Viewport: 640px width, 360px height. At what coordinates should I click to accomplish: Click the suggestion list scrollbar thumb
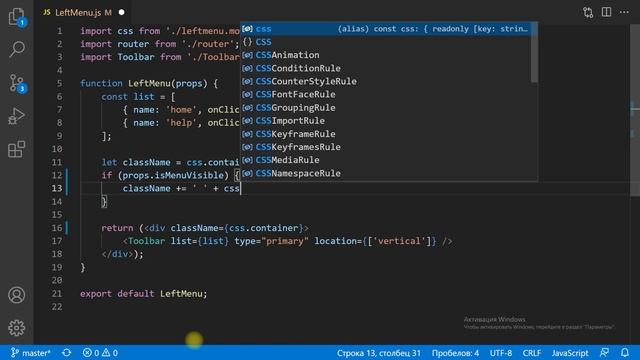click(534, 52)
